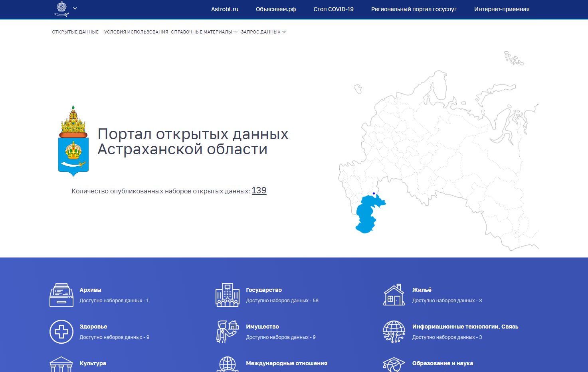Click the Archives printer icon

point(61,295)
